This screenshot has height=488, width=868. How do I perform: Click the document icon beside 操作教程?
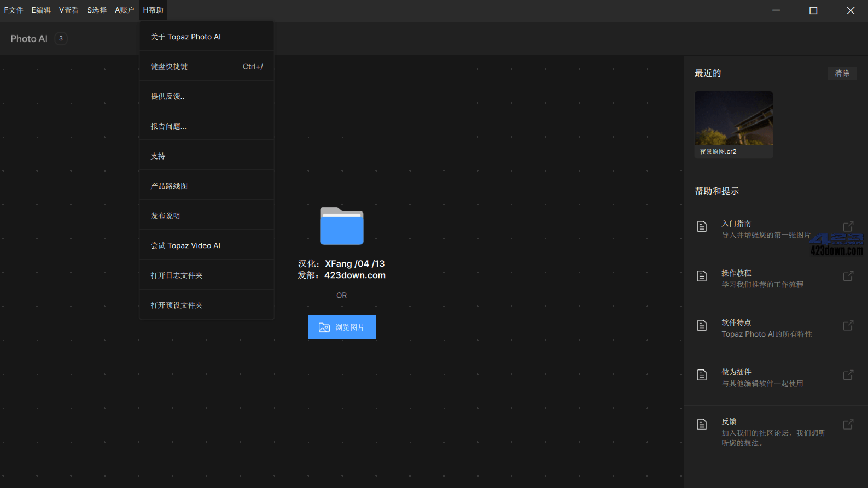point(702,276)
